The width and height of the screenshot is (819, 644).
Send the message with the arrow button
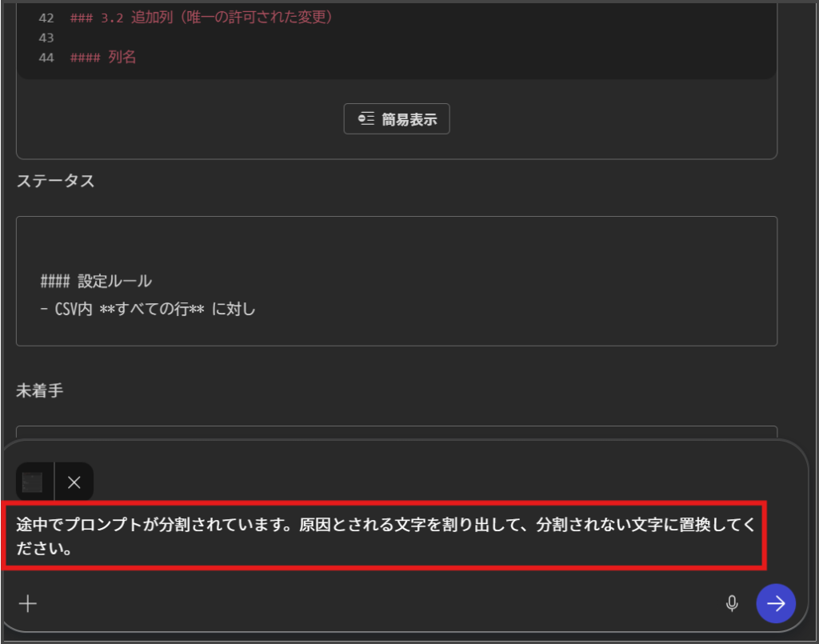click(775, 603)
